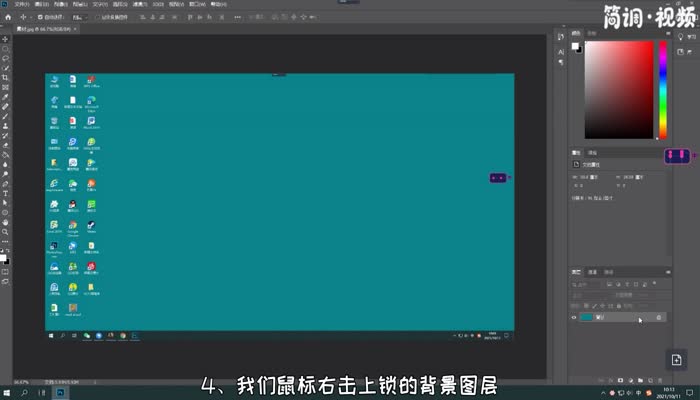Toggle filter for pixel layers

point(609,284)
